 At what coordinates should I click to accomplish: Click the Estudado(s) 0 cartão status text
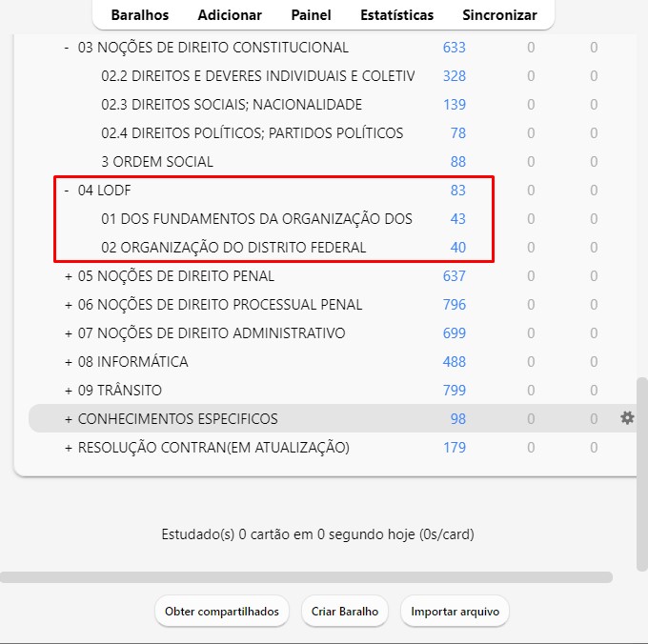coord(317,534)
